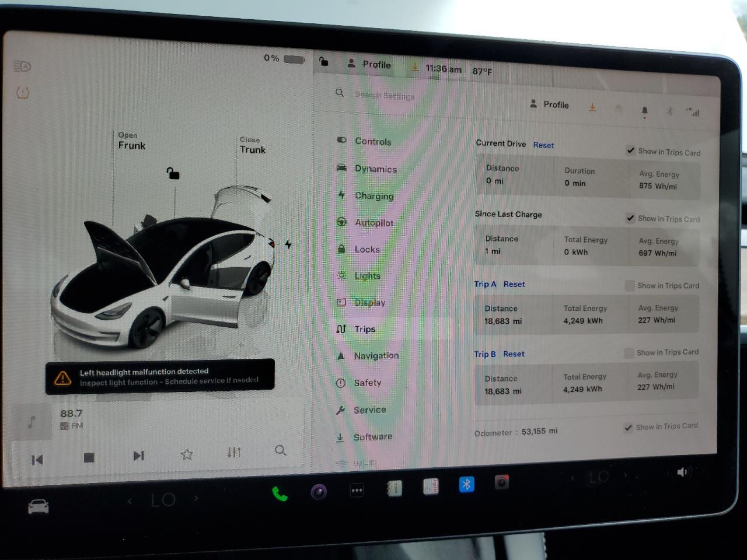
Task: Uncheck Show in Trips Card for Current Drive
Action: tap(630, 150)
